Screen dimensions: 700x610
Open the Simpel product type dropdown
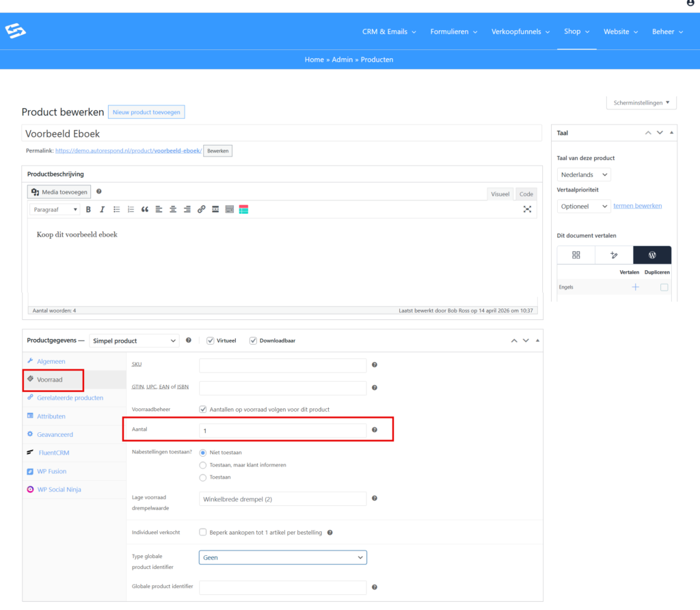[x=134, y=341]
